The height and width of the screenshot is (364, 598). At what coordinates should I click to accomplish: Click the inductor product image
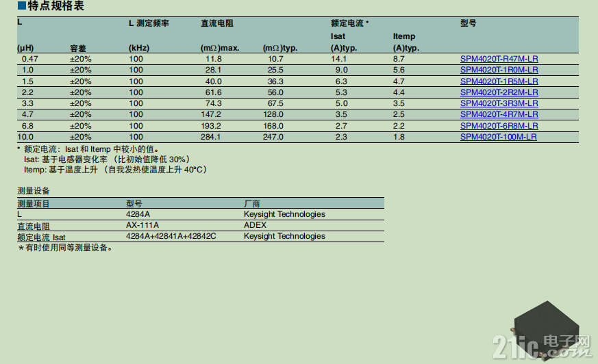click(546, 330)
